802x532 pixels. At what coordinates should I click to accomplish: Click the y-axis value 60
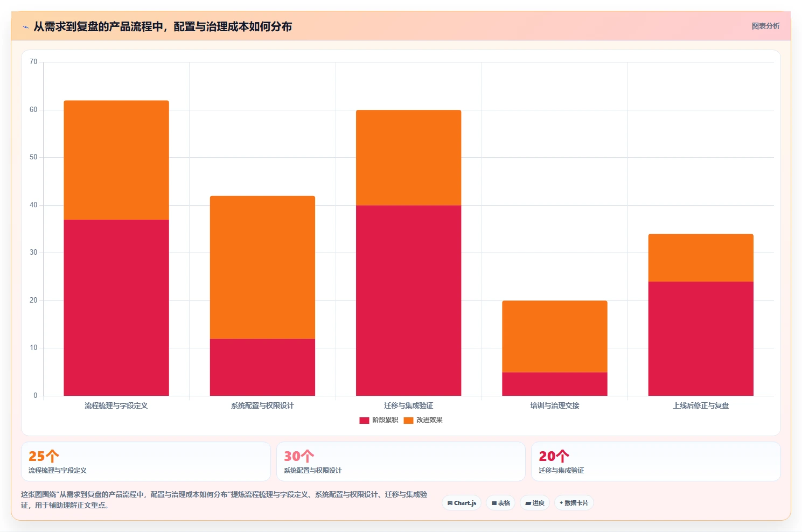click(x=33, y=110)
